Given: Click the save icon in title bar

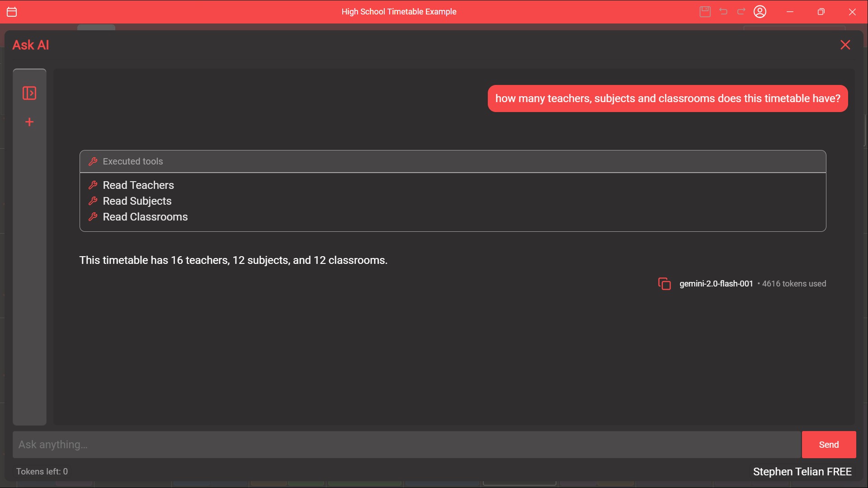Looking at the screenshot, I should (705, 12).
